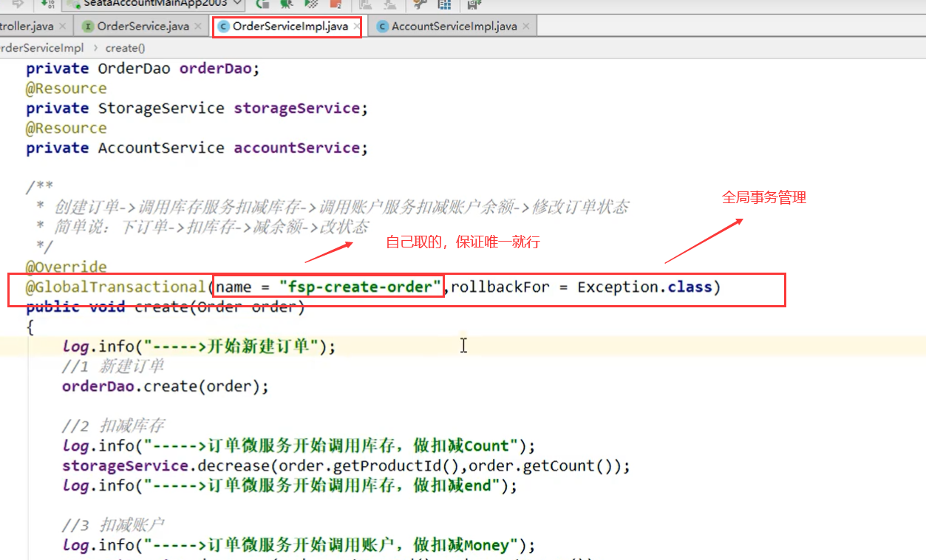Click the @Override annotation
The height and width of the screenshot is (560, 926).
pyautogui.click(x=67, y=267)
